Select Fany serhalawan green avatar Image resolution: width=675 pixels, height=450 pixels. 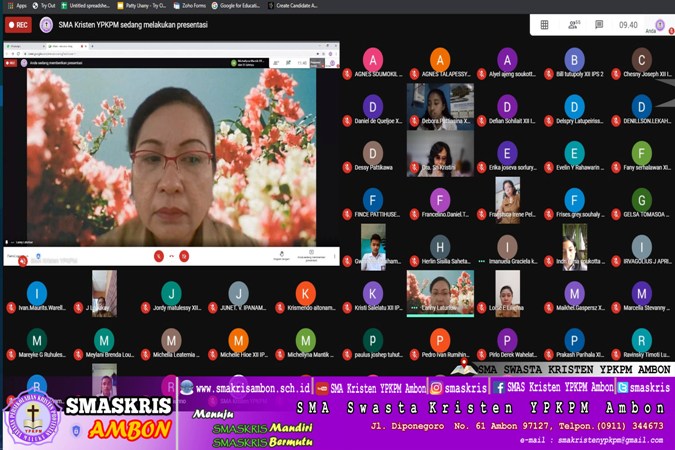click(641, 153)
